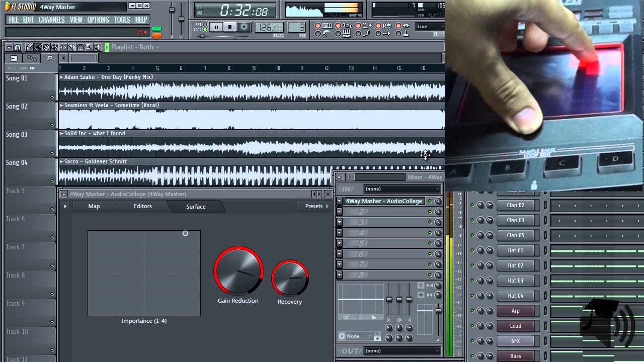Open the mixer OUT (none) dropdown

point(402,351)
